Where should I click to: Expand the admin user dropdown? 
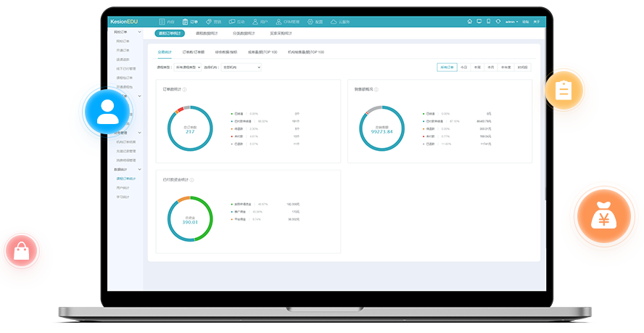(x=511, y=22)
